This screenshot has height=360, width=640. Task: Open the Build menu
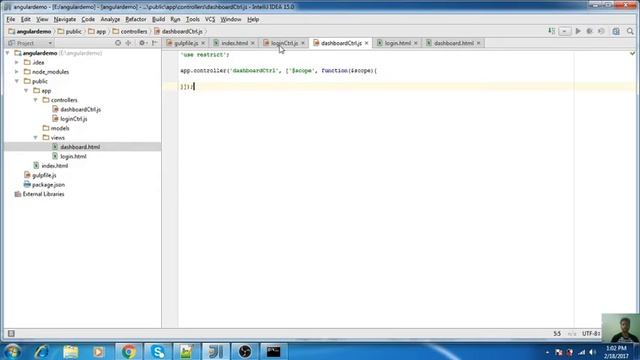158,19
